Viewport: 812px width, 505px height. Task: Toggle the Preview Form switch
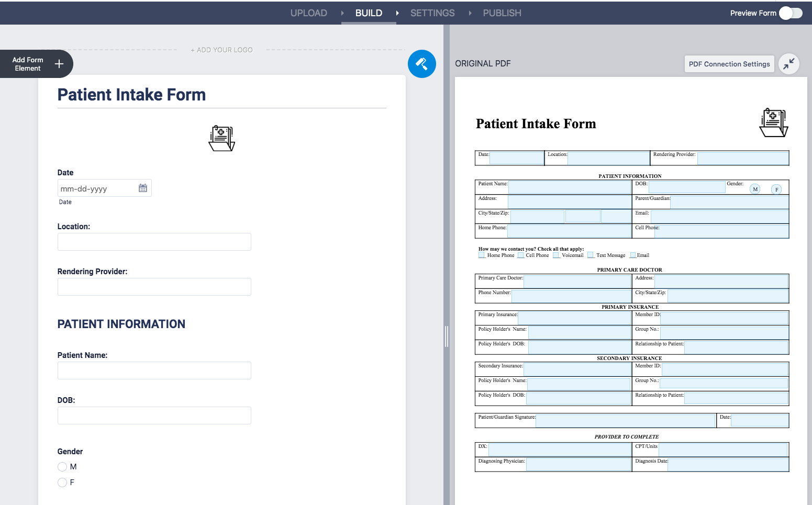(791, 13)
